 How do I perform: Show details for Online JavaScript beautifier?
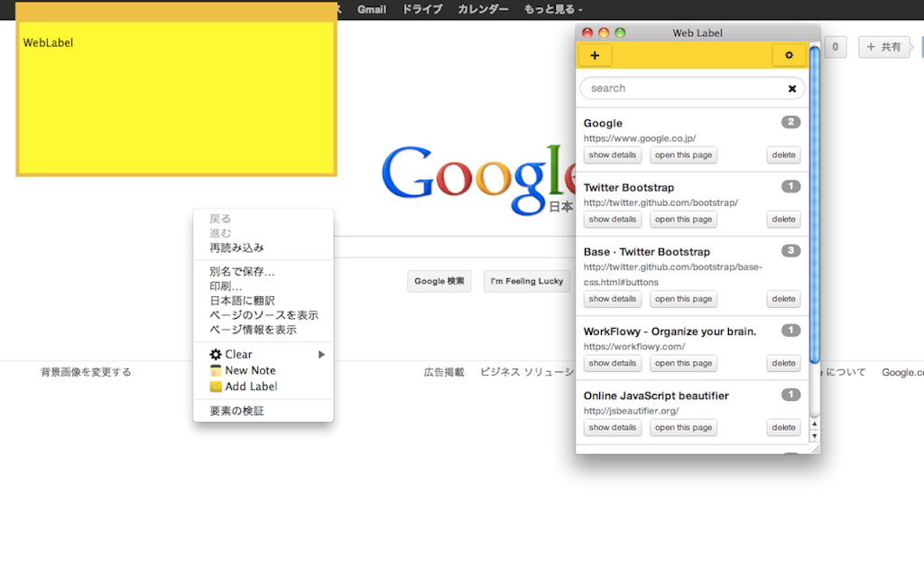[x=613, y=427]
